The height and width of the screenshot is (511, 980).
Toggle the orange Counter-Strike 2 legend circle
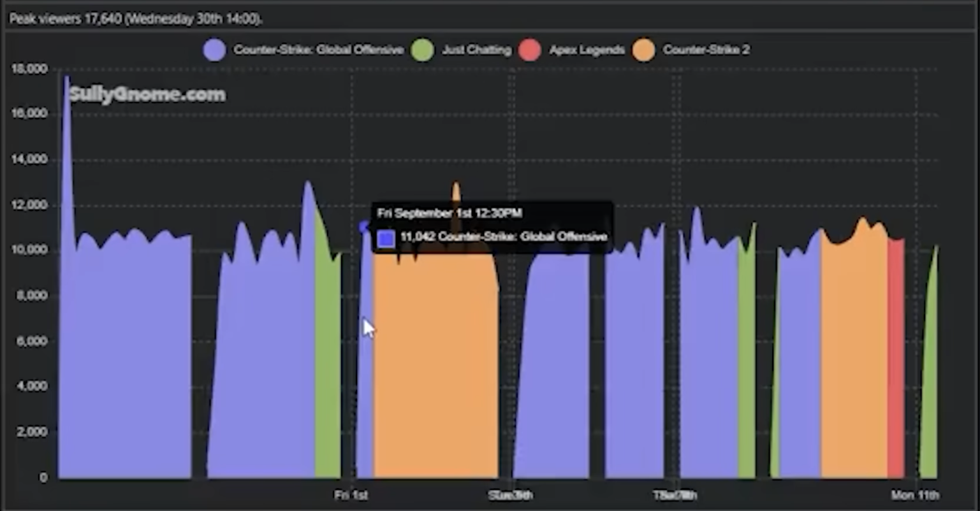pos(644,50)
